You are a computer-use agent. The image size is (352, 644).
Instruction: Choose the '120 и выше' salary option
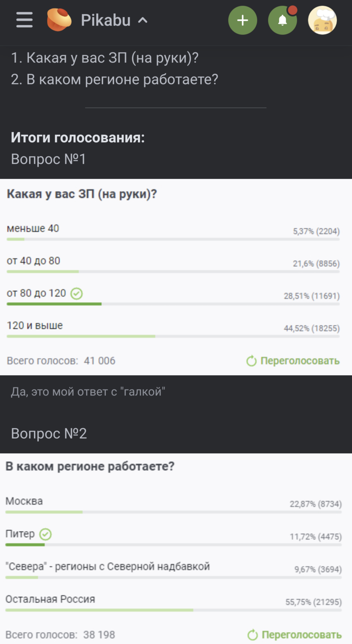click(x=35, y=326)
